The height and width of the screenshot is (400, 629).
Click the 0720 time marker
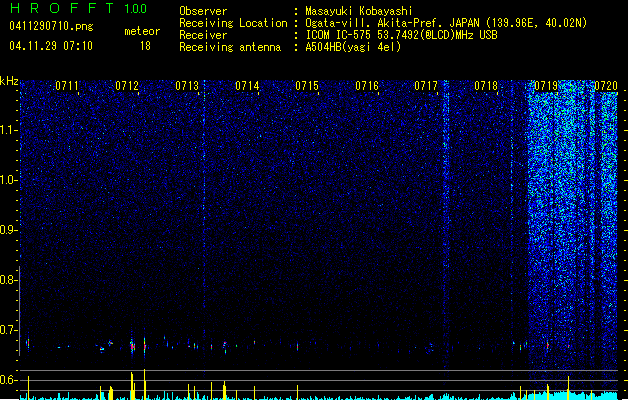click(x=606, y=86)
